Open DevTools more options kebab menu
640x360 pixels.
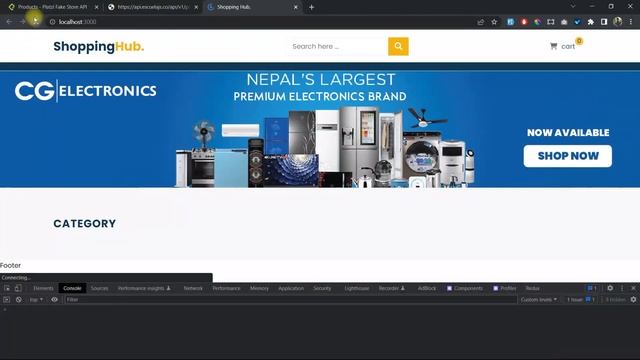pos(622,288)
